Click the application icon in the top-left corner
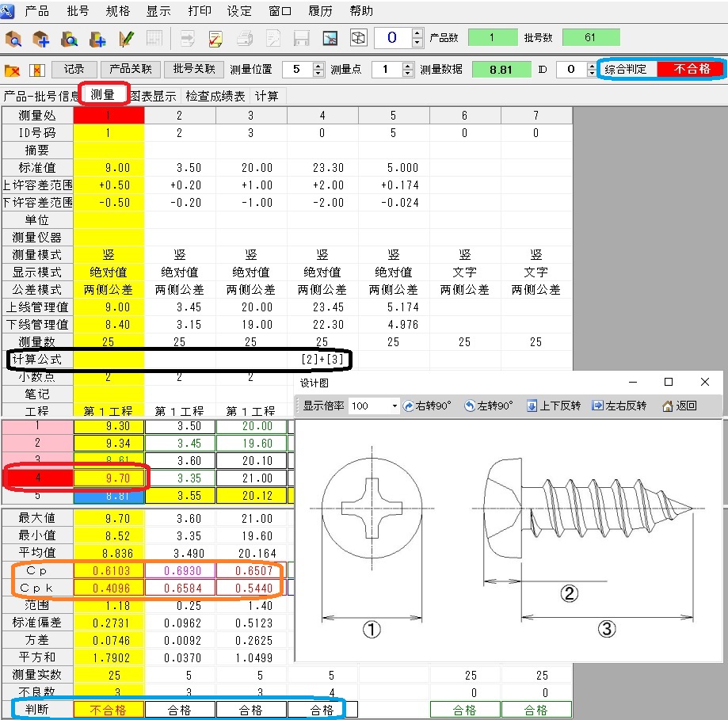 pos(7,10)
